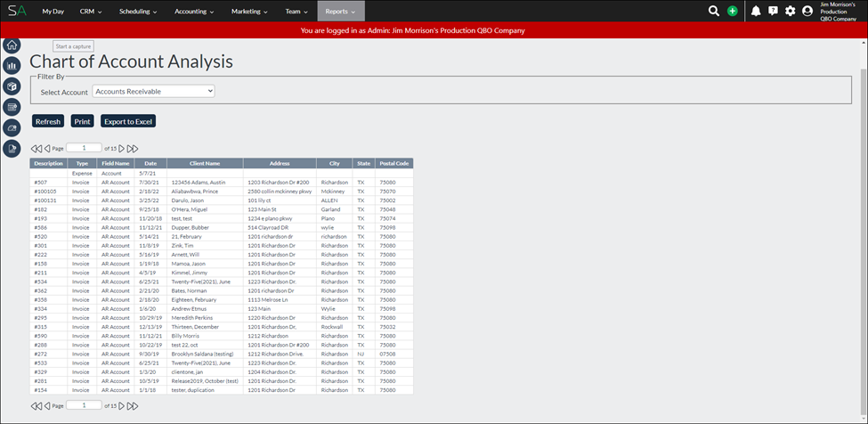Click the Date column header
Image resolution: width=868 pixels, height=424 pixels.
(150, 163)
